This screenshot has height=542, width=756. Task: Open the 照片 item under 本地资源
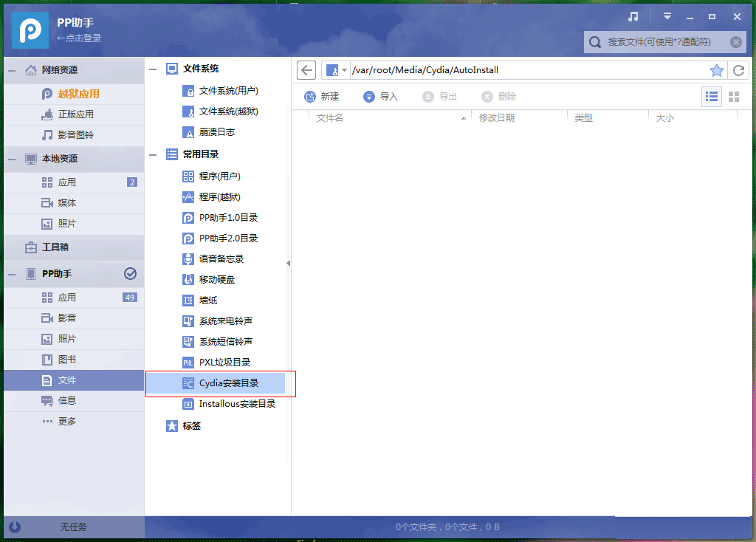74,223
